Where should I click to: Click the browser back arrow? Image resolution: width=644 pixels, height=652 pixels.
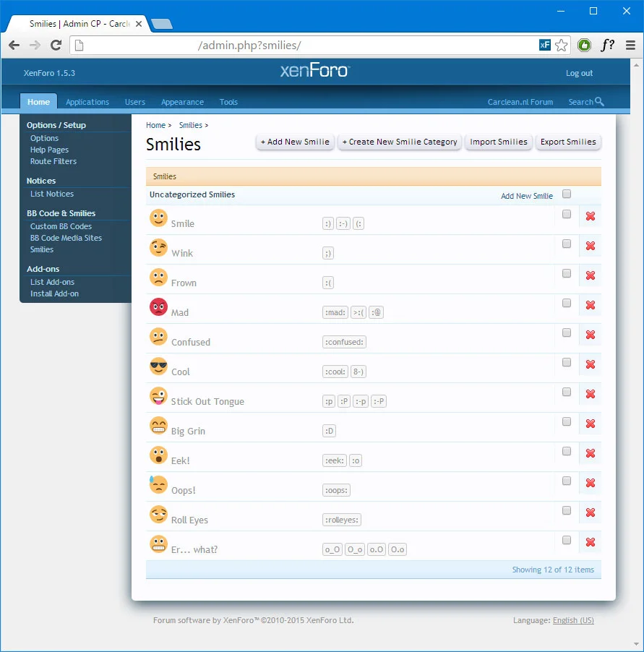14,45
